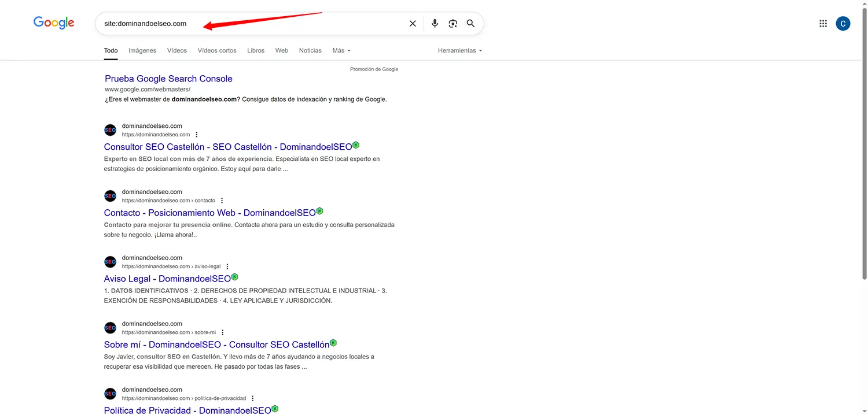
Task: Open three-dot menu for the contacto result
Action: coord(222,201)
